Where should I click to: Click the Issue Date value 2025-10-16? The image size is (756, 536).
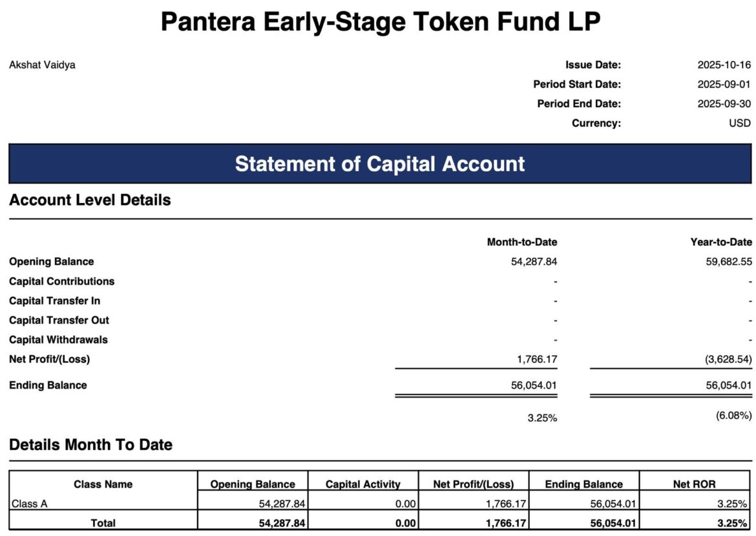click(x=724, y=65)
